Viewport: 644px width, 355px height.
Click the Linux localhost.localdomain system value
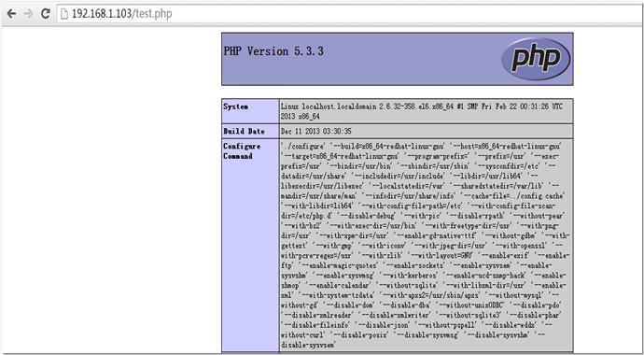coord(422,111)
